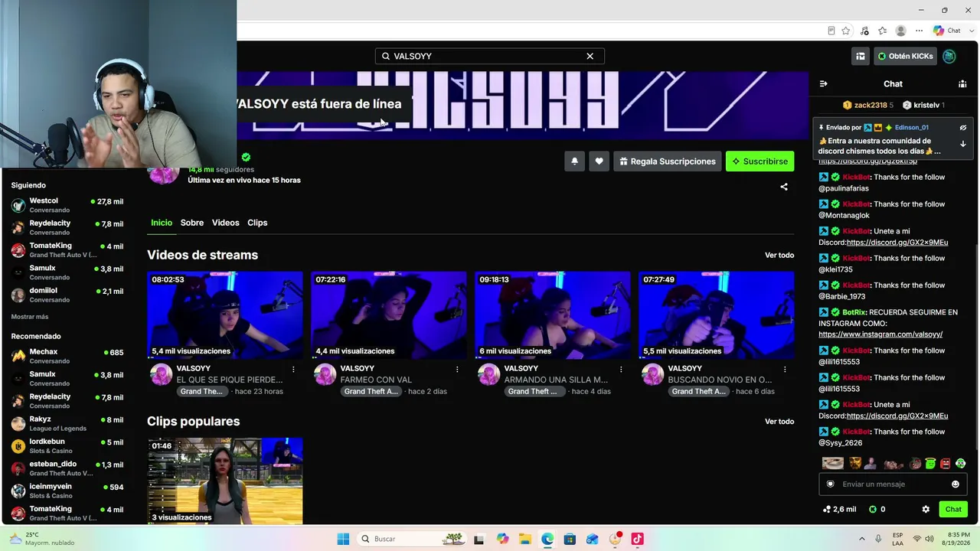The height and width of the screenshot is (551, 980).
Task: Select the green angel halo emote
Action: (930, 464)
